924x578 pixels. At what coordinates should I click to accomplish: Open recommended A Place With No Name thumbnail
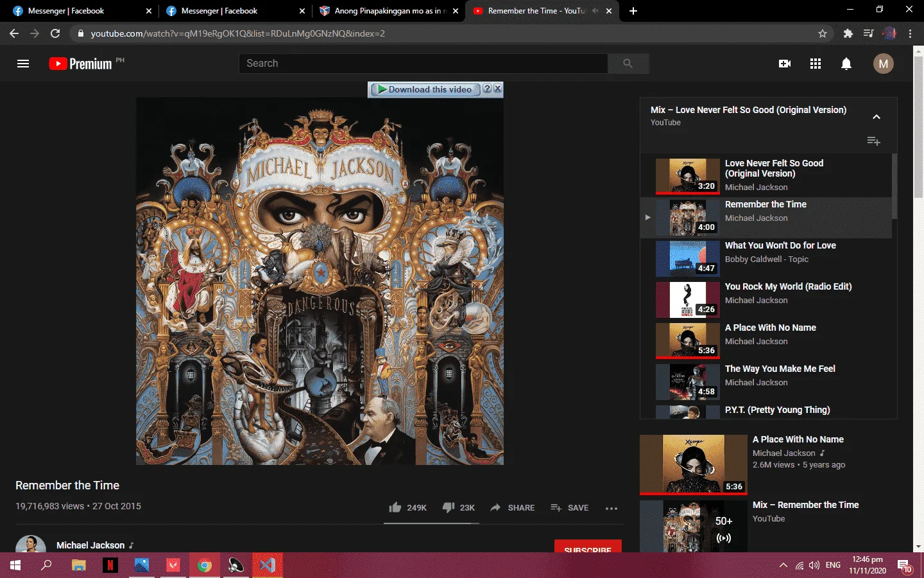(694, 464)
